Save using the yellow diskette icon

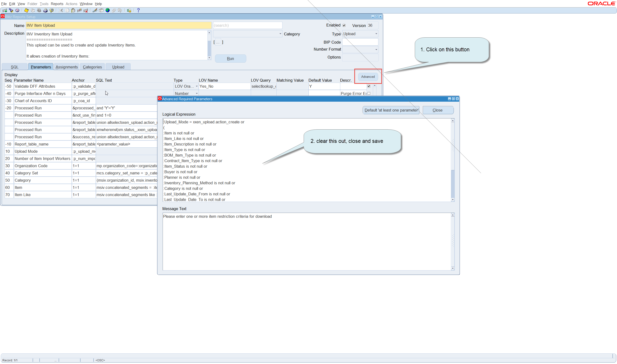click(x=26, y=10)
